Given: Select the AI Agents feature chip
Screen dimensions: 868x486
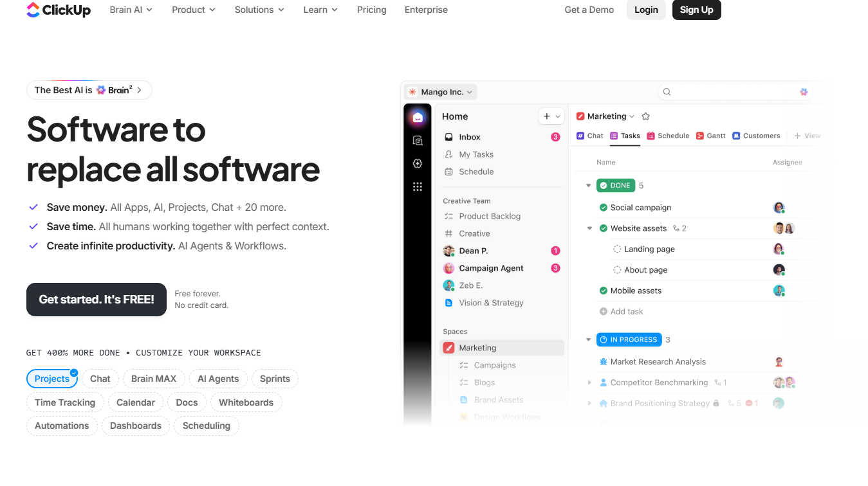Looking at the screenshot, I should [x=218, y=379].
